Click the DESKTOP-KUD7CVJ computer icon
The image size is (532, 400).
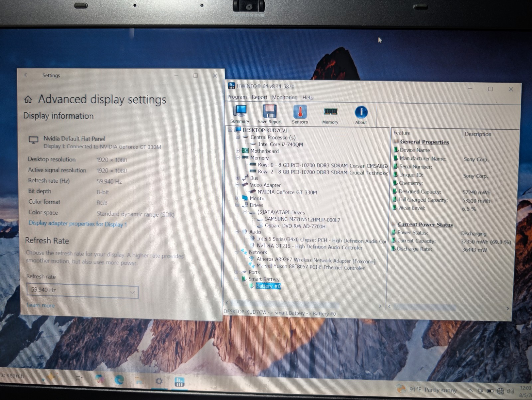238,130
